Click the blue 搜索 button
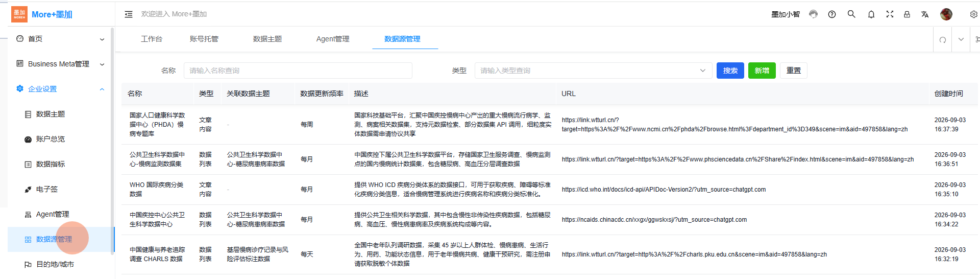Screen dimensions: 980x279 click(730, 71)
